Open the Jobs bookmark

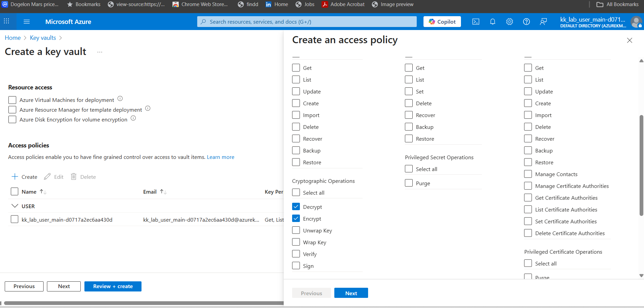305,4
